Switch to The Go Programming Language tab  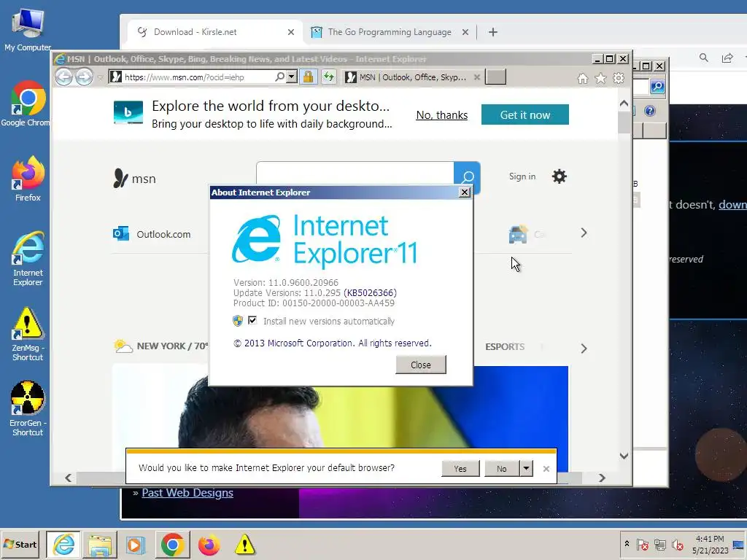(390, 32)
